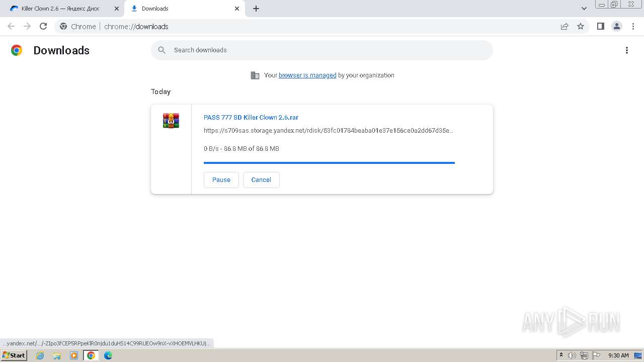Open PASS 777 SD Killer Clown 2.6.rar
The width and height of the screenshot is (644, 362).
(x=251, y=118)
